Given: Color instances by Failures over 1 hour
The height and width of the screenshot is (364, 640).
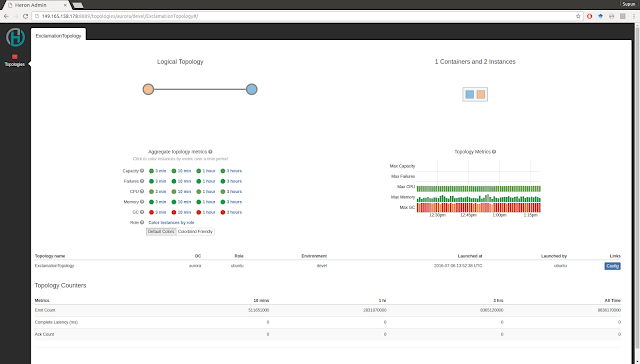Looking at the screenshot, I should 206,181.
